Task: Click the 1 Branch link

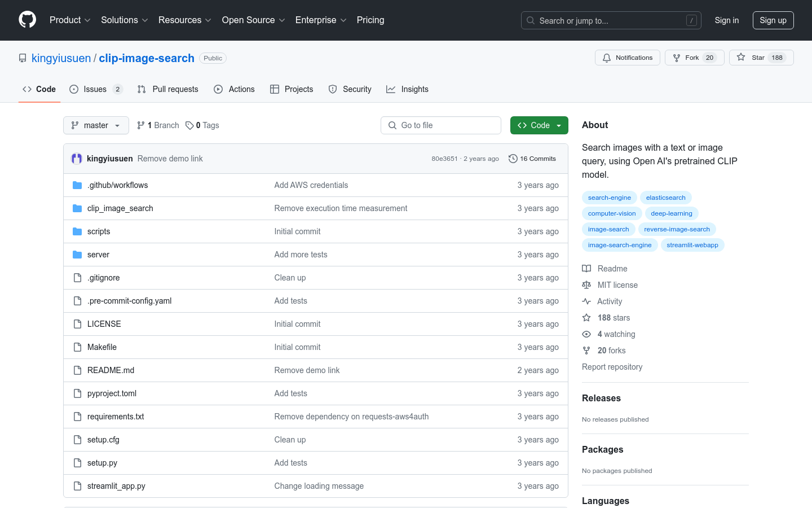Action: pyautogui.click(x=158, y=125)
